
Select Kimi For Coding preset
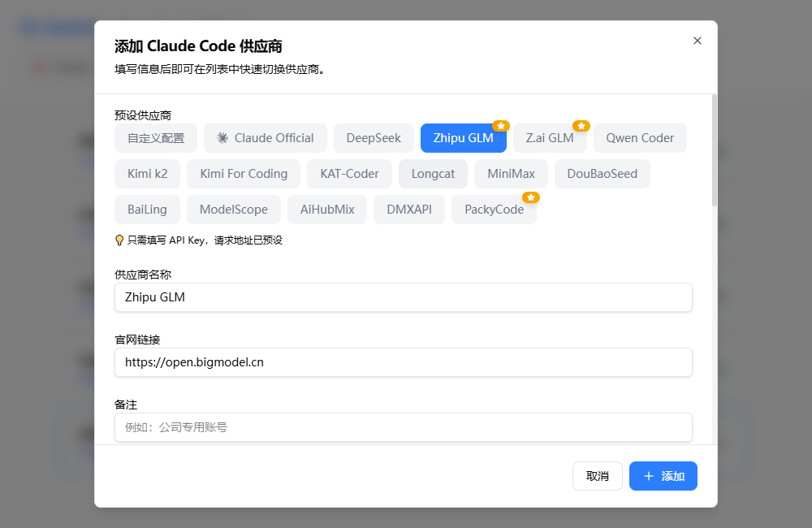pos(244,174)
